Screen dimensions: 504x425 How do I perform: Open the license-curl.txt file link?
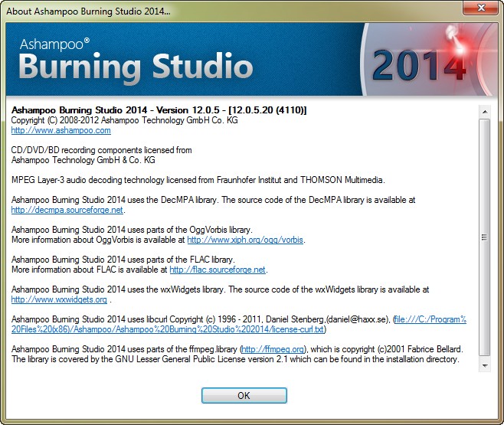pos(238,325)
